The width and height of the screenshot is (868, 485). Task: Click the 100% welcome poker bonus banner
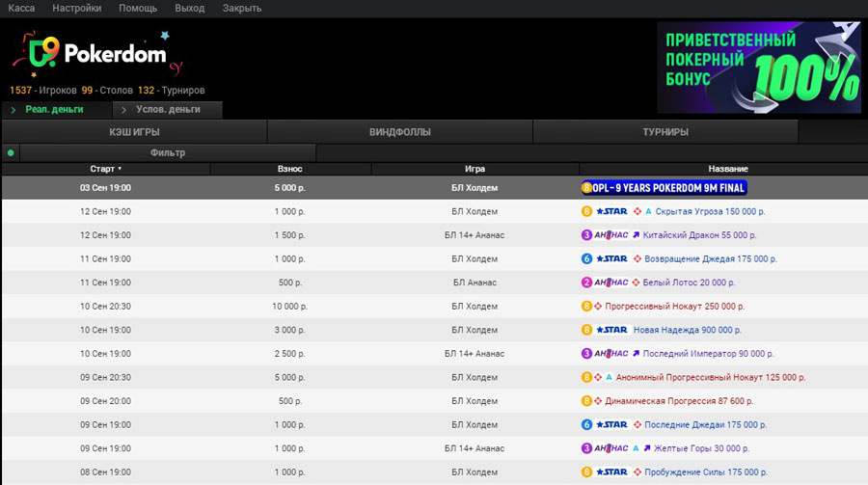(759, 67)
